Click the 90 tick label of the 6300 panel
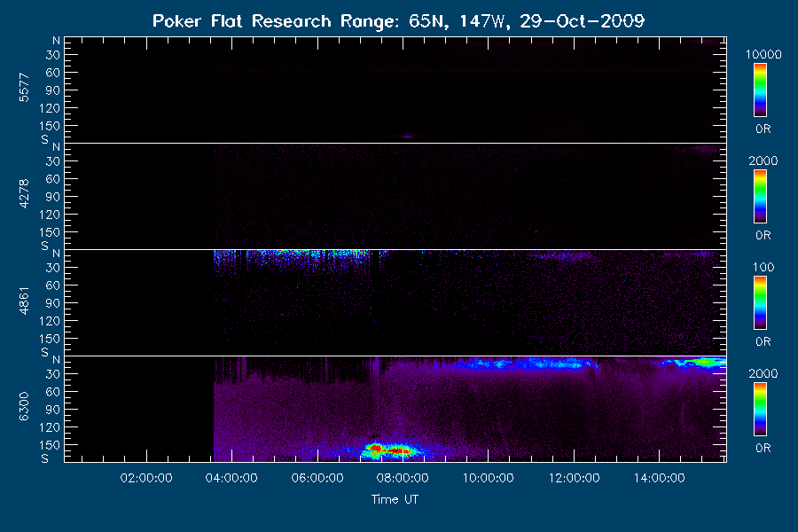 click(x=53, y=410)
